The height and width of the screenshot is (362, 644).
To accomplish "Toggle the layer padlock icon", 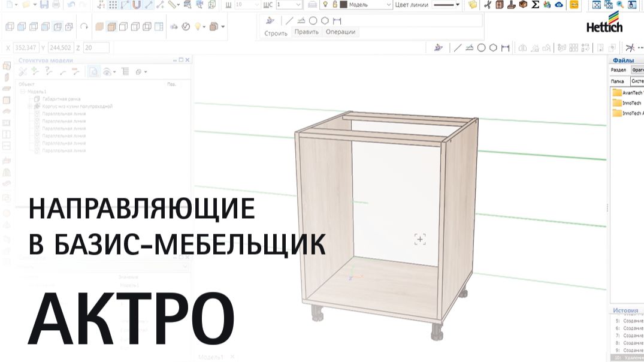I will (x=334, y=5).
